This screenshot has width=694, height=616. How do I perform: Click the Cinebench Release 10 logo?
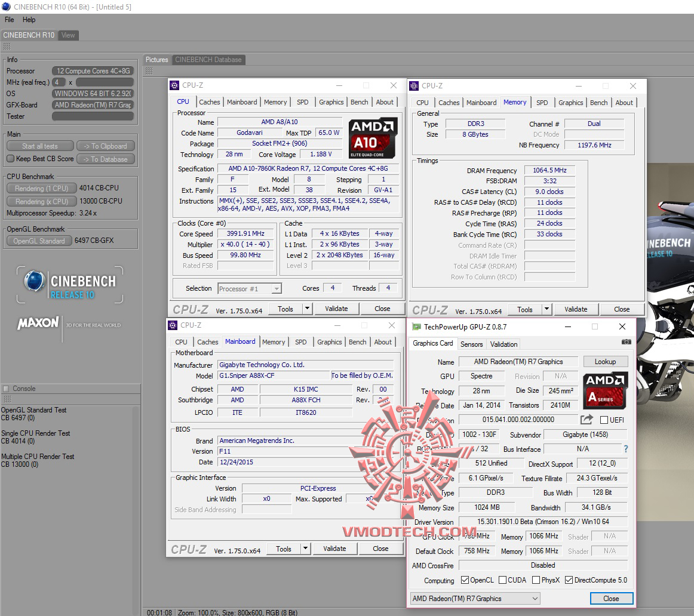70,285
